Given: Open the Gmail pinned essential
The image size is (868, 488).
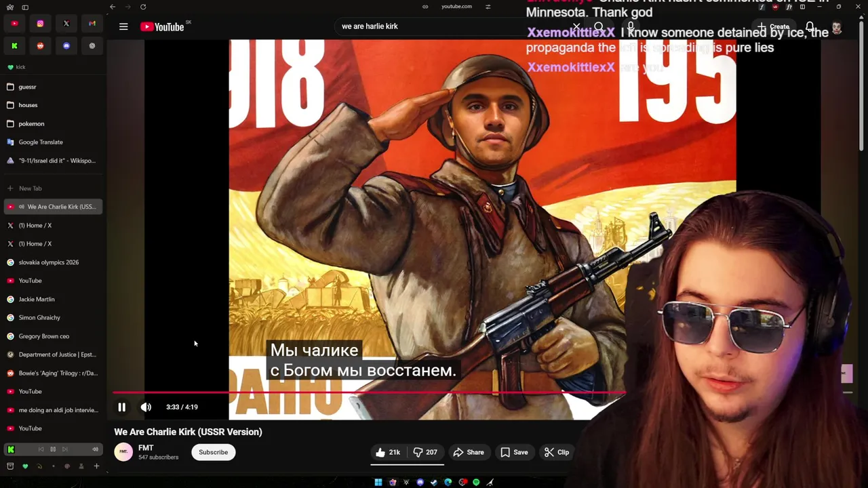Looking at the screenshot, I should [x=92, y=24].
